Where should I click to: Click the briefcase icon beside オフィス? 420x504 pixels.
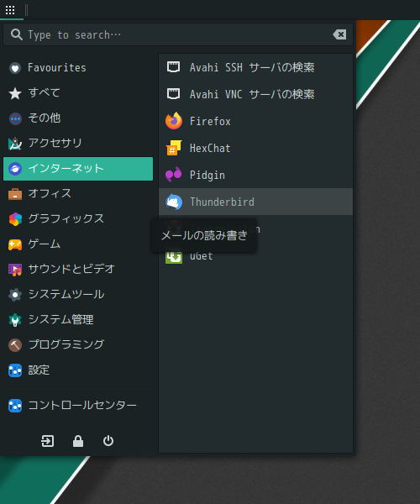(15, 194)
